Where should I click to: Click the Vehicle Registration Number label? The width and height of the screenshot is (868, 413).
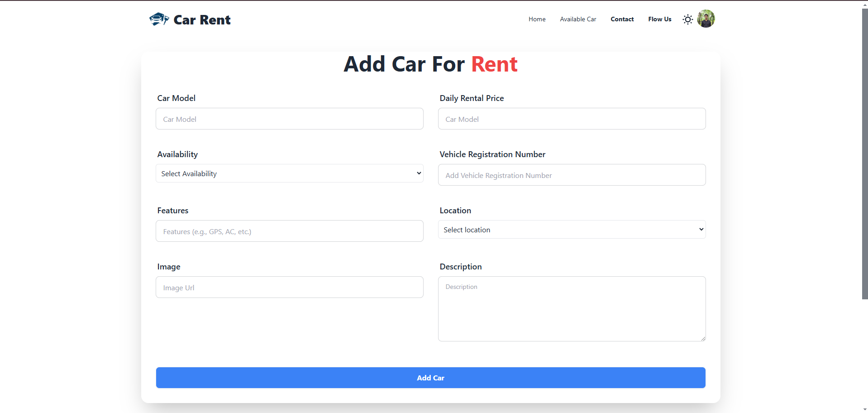coord(492,154)
